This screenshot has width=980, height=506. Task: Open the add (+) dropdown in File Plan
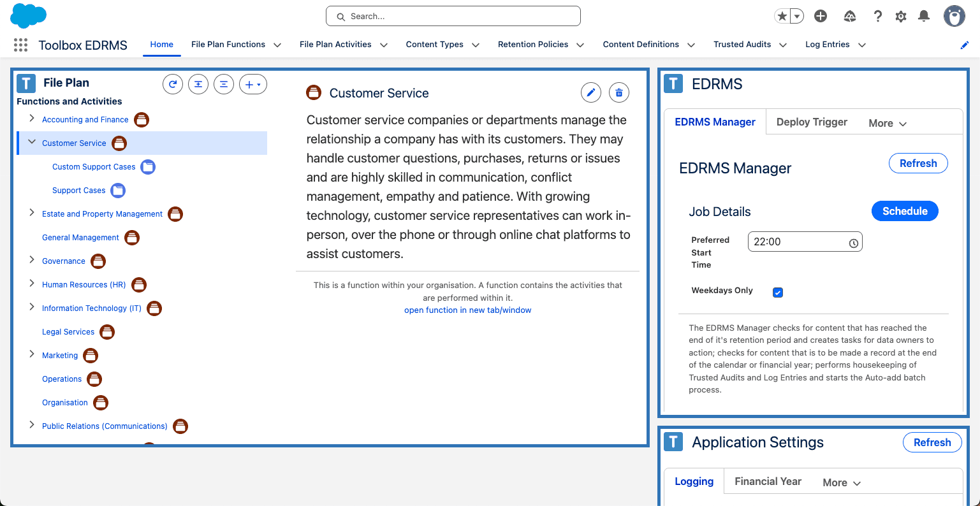[x=253, y=84]
